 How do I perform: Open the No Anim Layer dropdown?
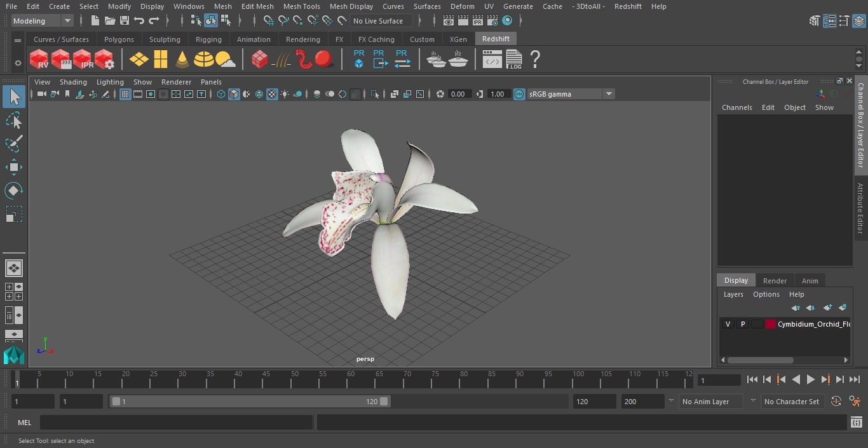click(x=711, y=402)
